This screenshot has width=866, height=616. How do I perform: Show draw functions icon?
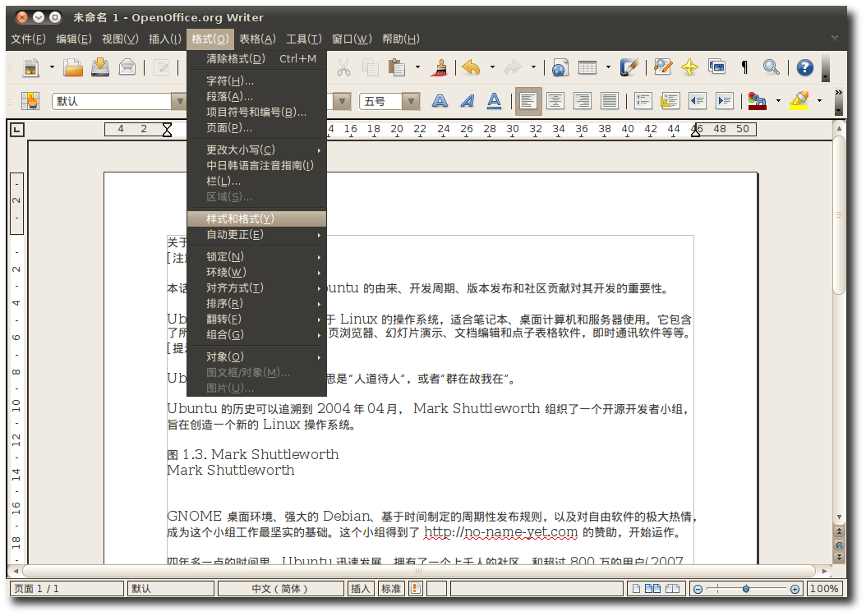click(x=629, y=67)
